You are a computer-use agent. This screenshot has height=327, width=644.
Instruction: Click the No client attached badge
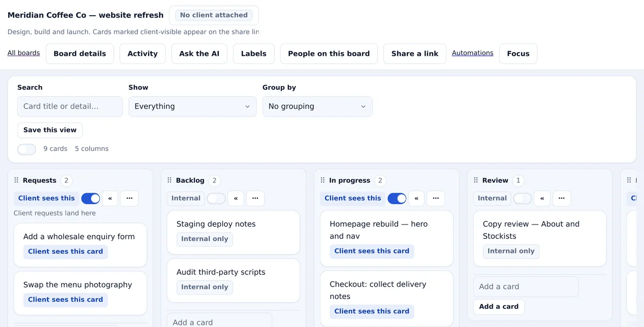tap(214, 15)
